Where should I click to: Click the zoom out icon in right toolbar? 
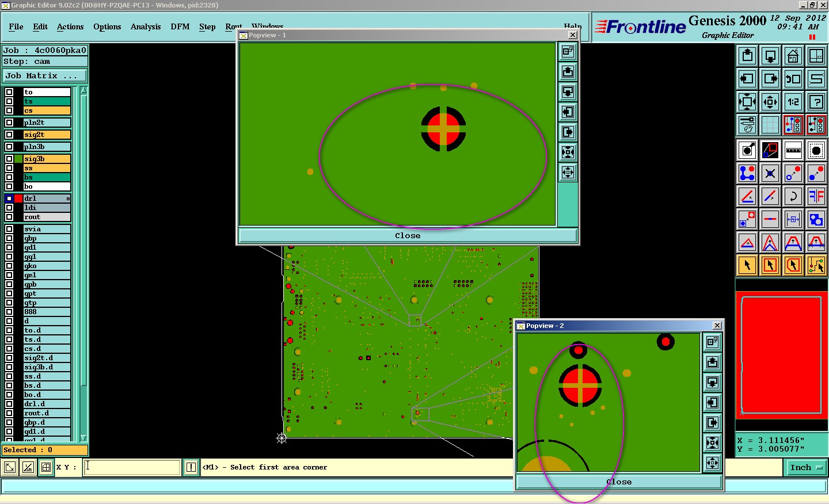770,102
